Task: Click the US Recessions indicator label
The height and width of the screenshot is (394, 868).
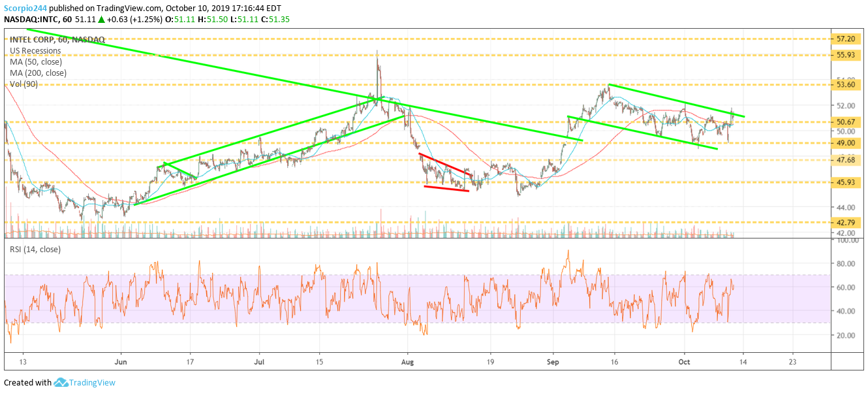Action: pyautogui.click(x=35, y=50)
